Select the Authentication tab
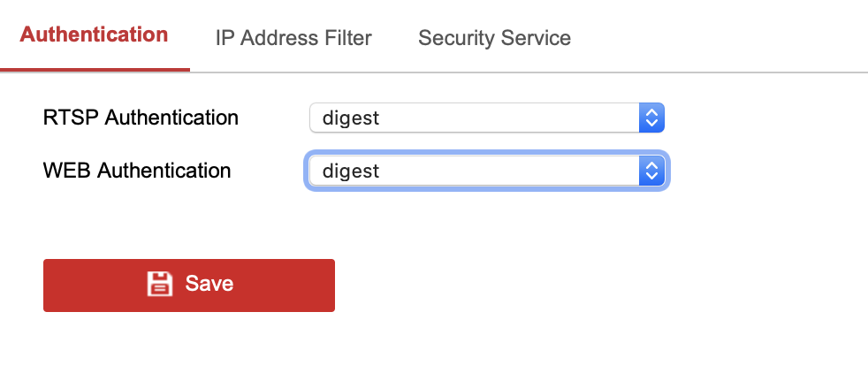This screenshot has width=868, height=373. pos(94,35)
